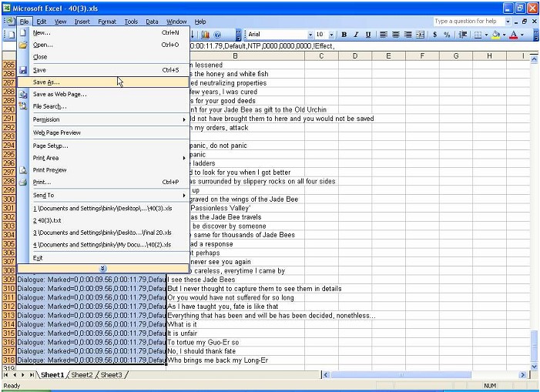Select column header D

click(354, 56)
